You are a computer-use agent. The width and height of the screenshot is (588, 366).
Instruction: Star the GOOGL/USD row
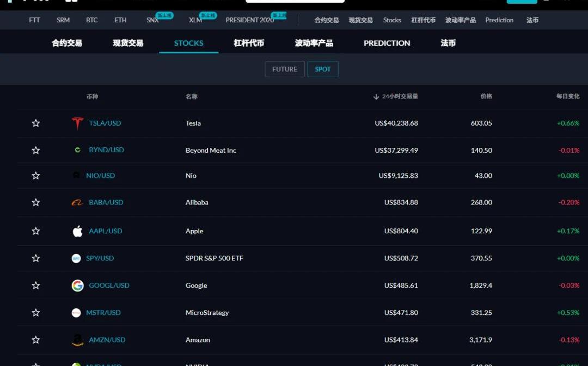[36, 286]
